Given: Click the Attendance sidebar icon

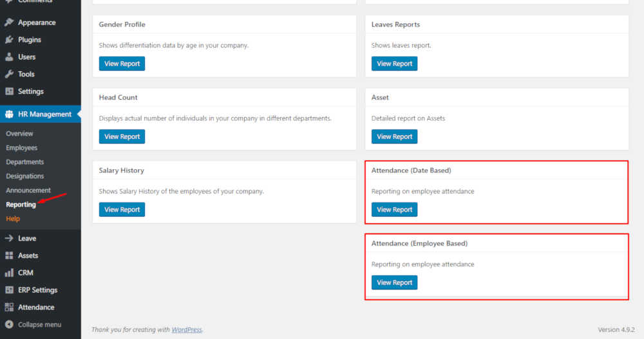Looking at the screenshot, I should [9, 307].
